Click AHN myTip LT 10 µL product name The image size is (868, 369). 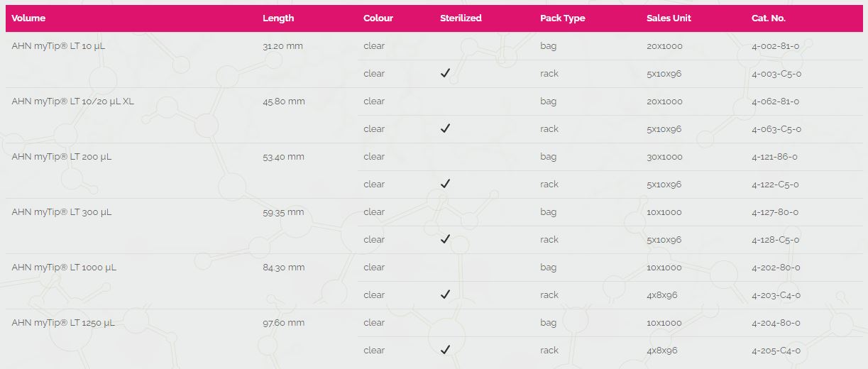click(x=59, y=45)
